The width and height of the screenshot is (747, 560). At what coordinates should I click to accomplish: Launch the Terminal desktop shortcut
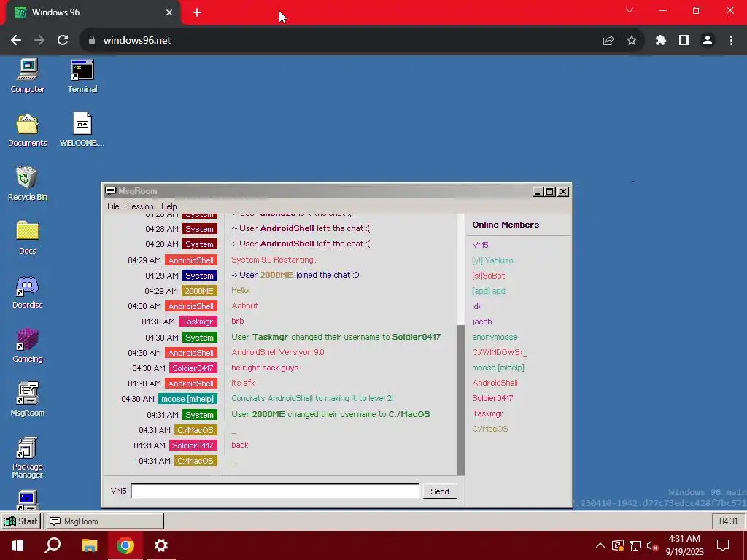(x=82, y=76)
